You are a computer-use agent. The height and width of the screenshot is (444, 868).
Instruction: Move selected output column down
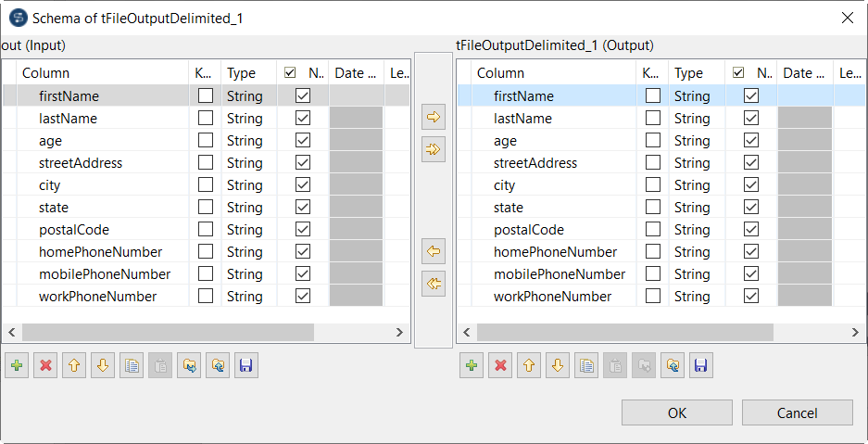click(558, 366)
